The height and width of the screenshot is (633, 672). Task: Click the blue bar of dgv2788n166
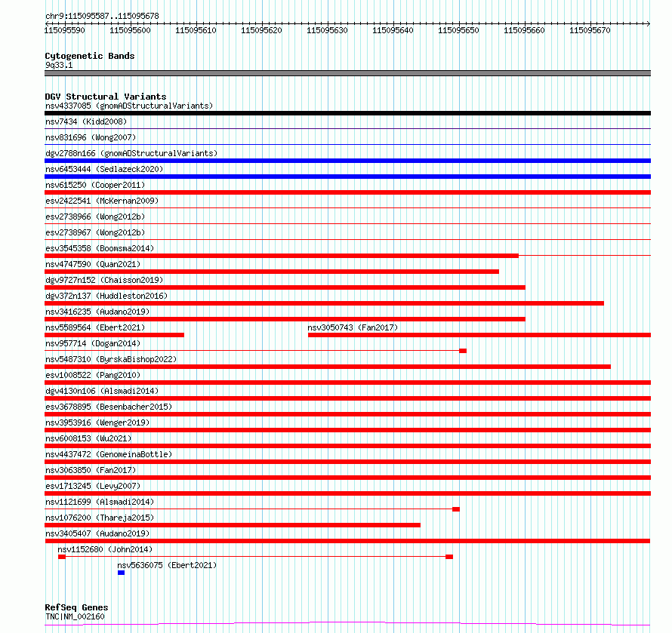tap(347, 161)
